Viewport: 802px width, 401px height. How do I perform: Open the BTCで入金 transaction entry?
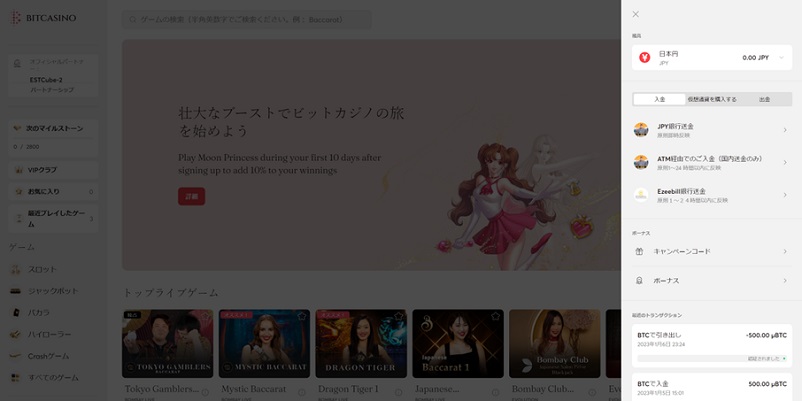pyautogui.click(x=711, y=387)
